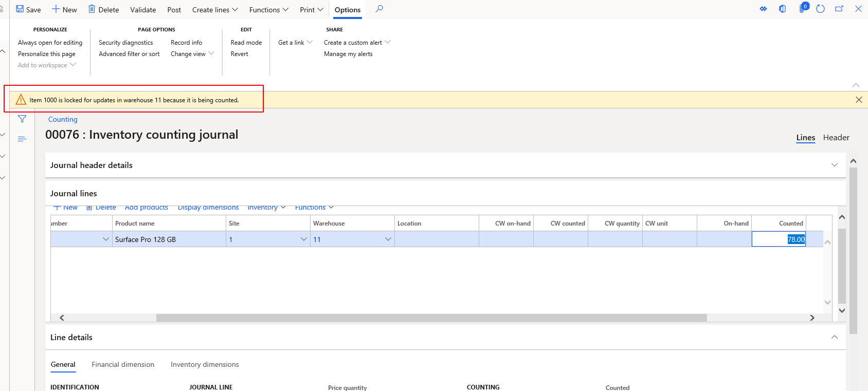
Task: Expand the Journal header details section
Action: 834,165
